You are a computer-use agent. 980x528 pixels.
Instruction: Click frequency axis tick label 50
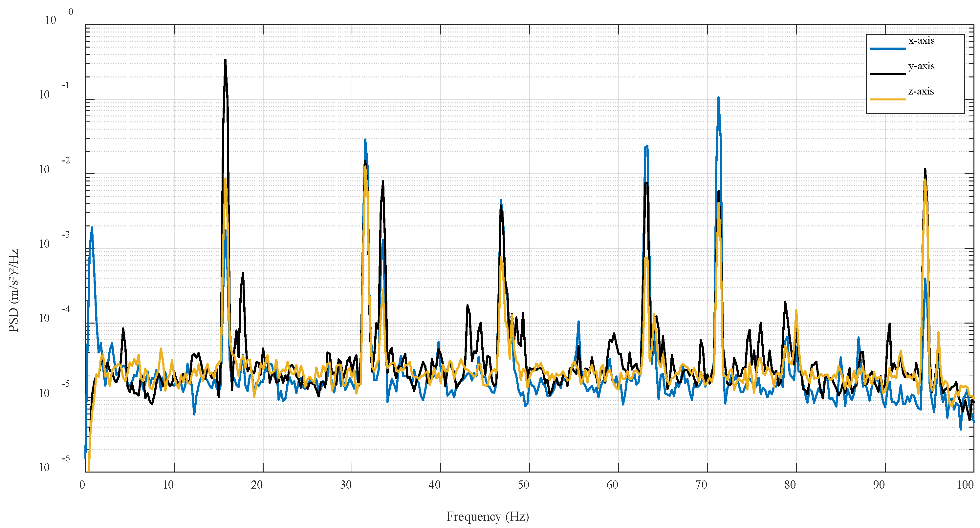click(x=523, y=485)
